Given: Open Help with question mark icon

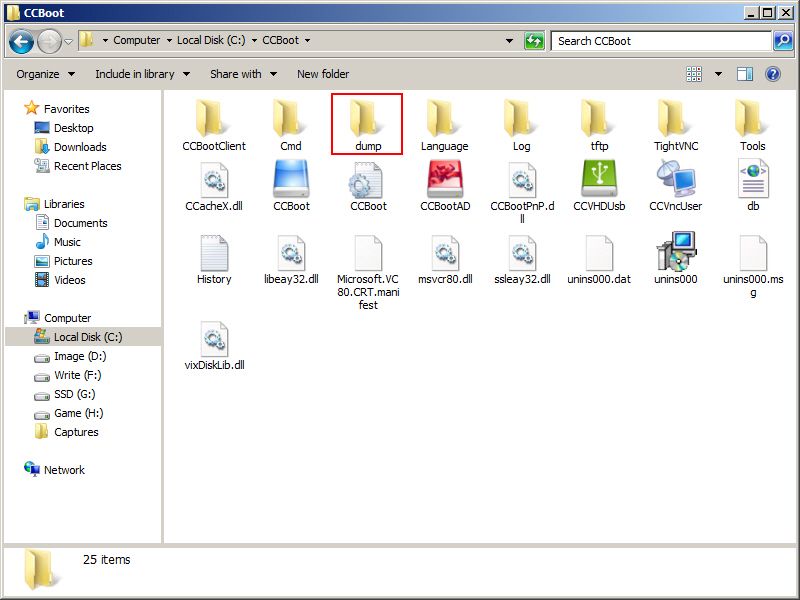Looking at the screenshot, I should pos(773,74).
